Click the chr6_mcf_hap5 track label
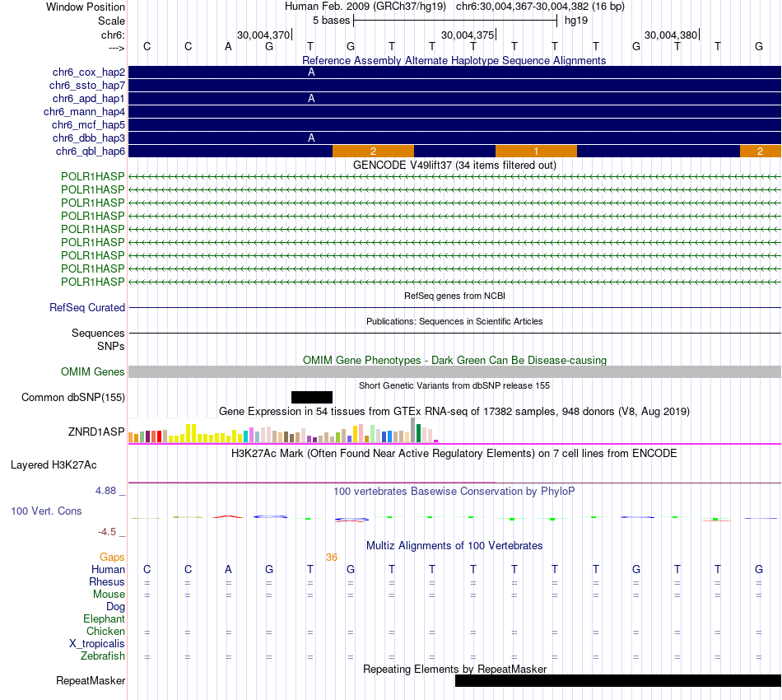782x700 pixels. pos(88,124)
